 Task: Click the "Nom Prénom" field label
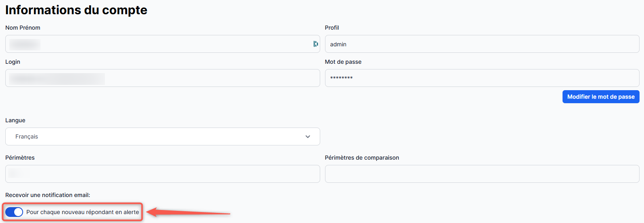[x=23, y=28]
